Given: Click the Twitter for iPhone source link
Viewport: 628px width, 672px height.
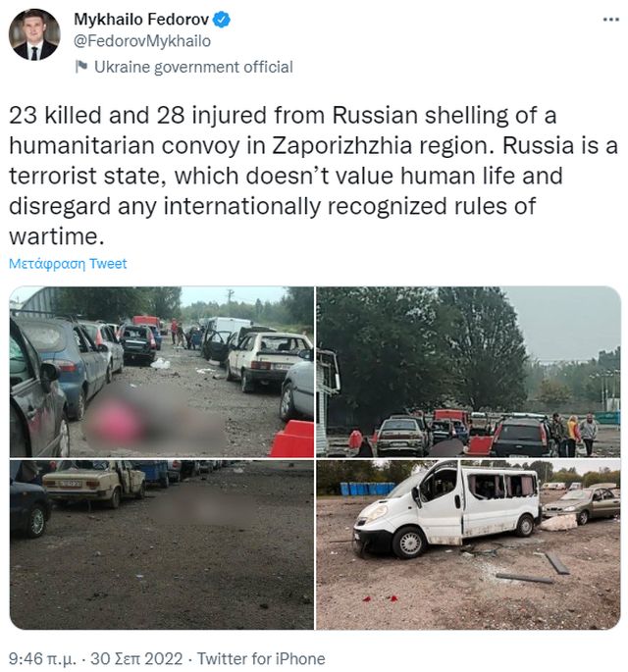Looking at the screenshot, I should pos(261,658).
